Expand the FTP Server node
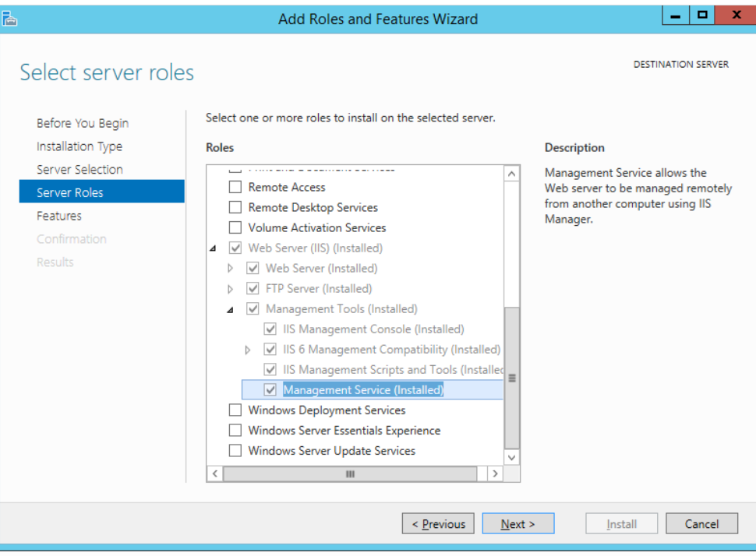Image resolution: width=756 pixels, height=556 pixels. (230, 289)
